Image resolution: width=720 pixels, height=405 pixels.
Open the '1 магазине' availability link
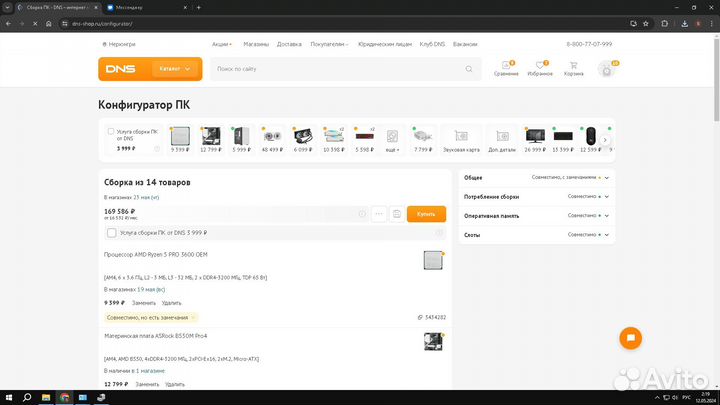[150, 371]
